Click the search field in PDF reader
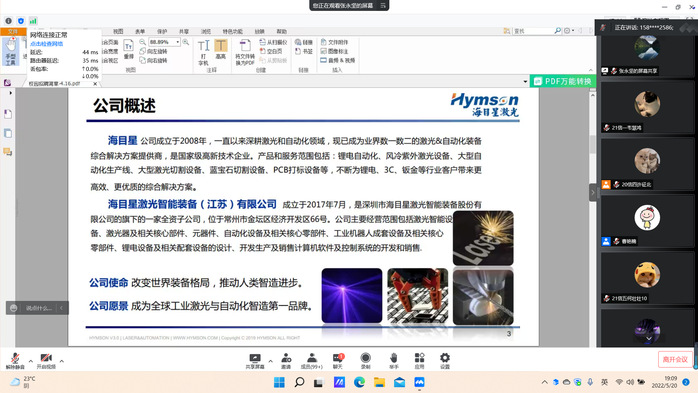 click(533, 31)
